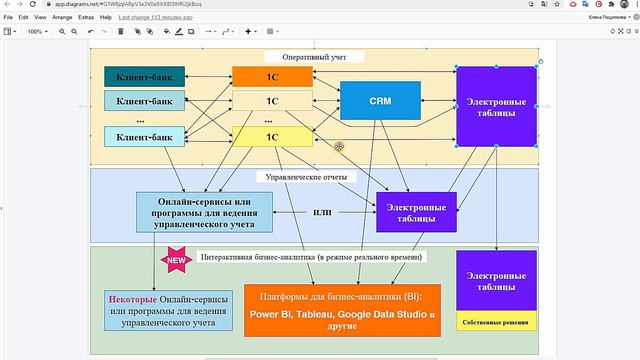The height and width of the screenshot is (360, 640).
Task: Toggle fullscreen mode icon
Action: (620, 31)
